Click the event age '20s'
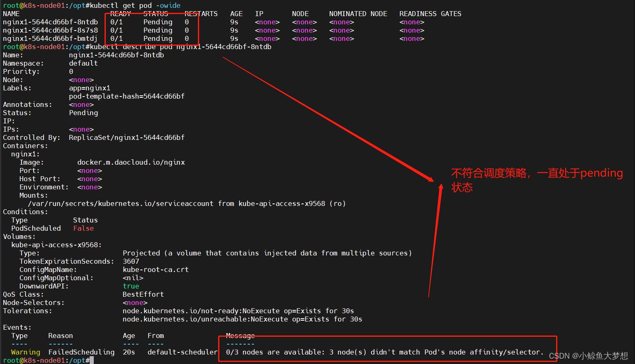Viewport: 635px width, 364px height. click(x=129, y=352)
